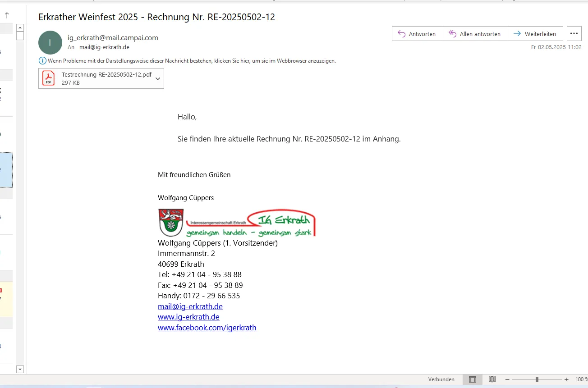Screen dimensions: 588x388
Task: Switch to reading view book icon
Action: click(x=492, y=379)
